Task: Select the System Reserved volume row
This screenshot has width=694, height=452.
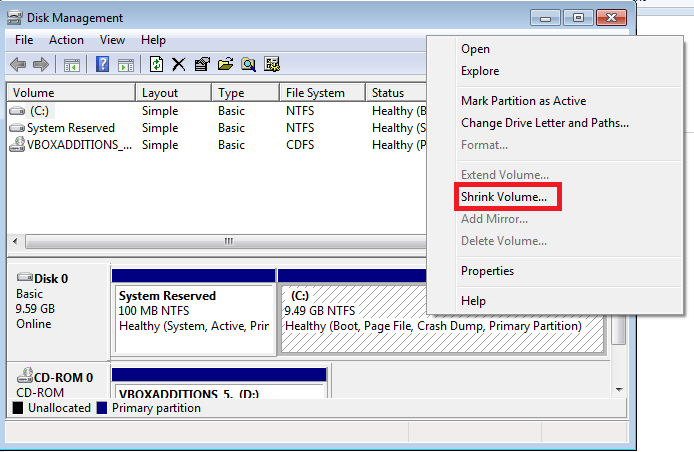Action: point(217,128)
